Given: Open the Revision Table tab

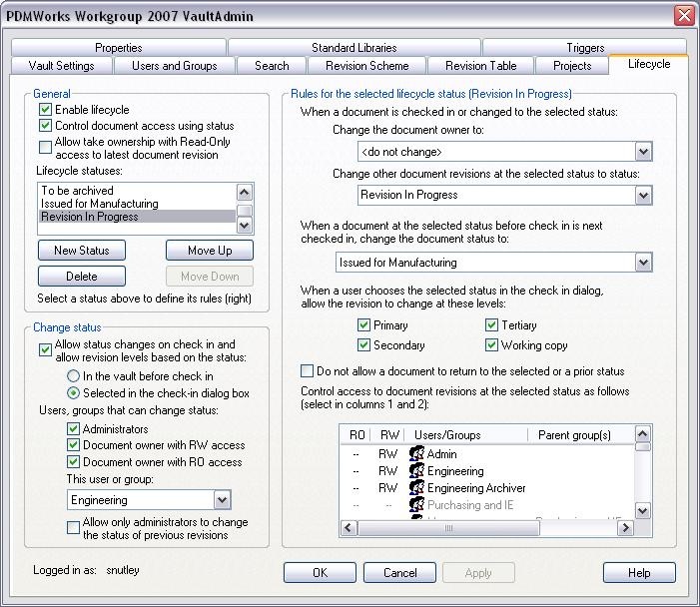Looking at the screenshot, I should coord(480,66).
